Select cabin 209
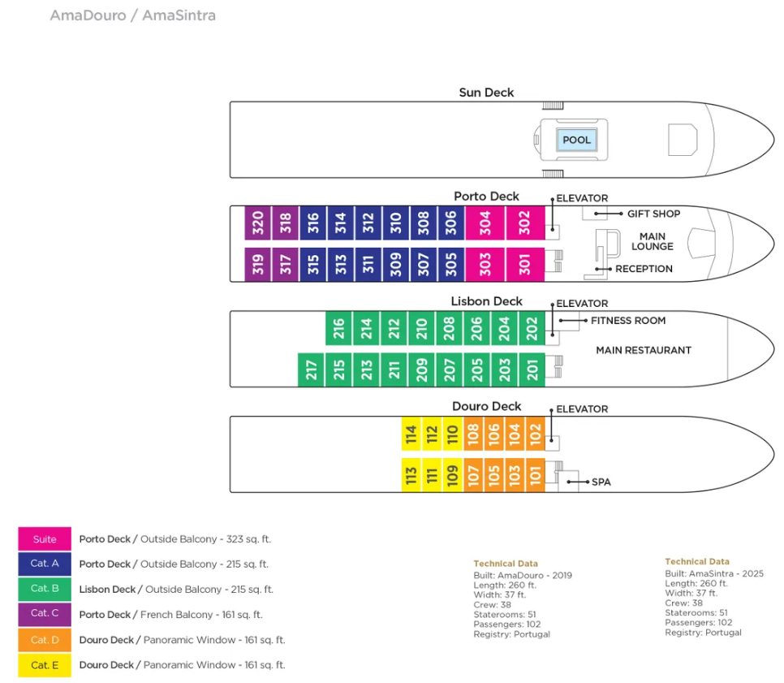The height and width of the screenshot is (683, 784). point(421,370)
